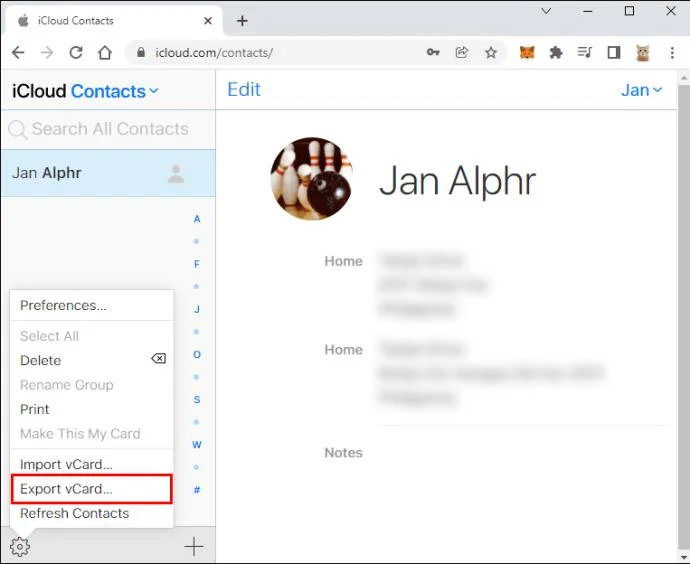Click the iCloud Contacts tab title
This screenshot has height=564, width=690.
76,21
